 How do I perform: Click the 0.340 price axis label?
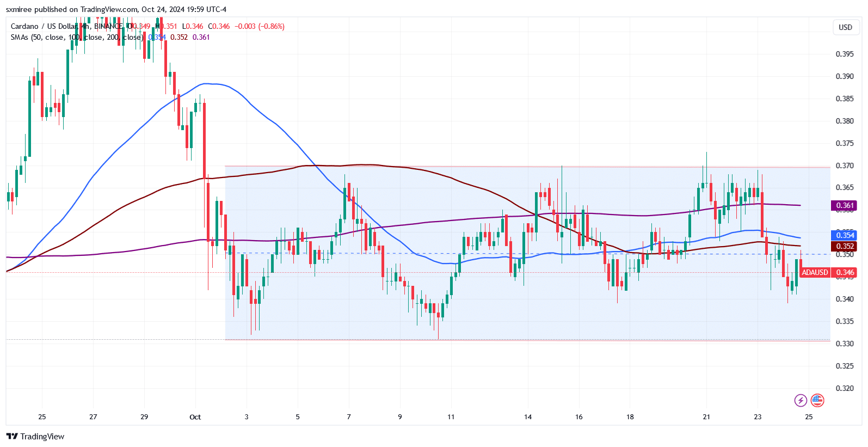[845, 299]
